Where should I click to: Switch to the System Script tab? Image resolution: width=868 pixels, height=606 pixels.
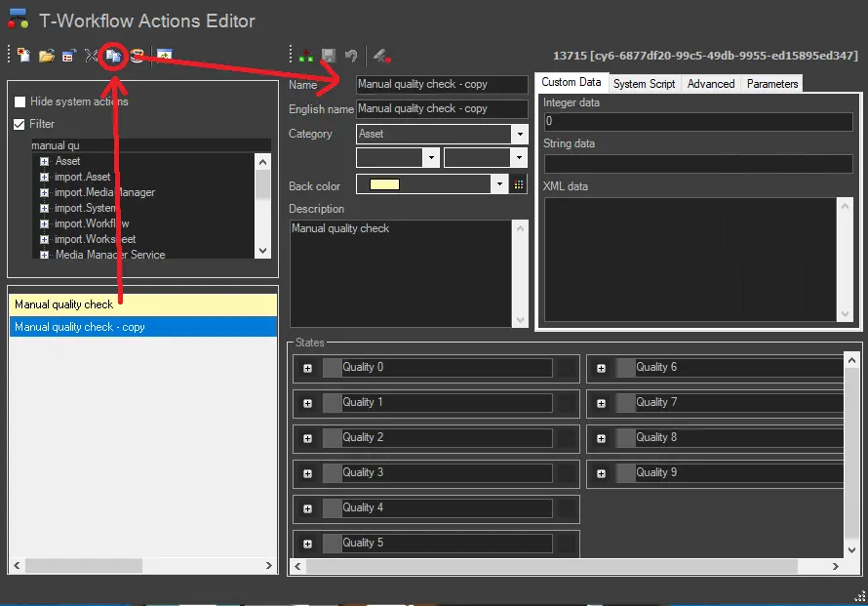click(x=644, y=84)
